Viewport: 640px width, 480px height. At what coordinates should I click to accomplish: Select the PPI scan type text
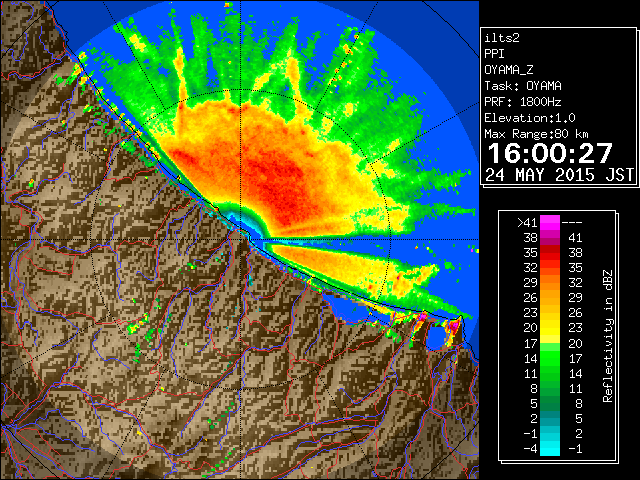(x=494, y=54)
